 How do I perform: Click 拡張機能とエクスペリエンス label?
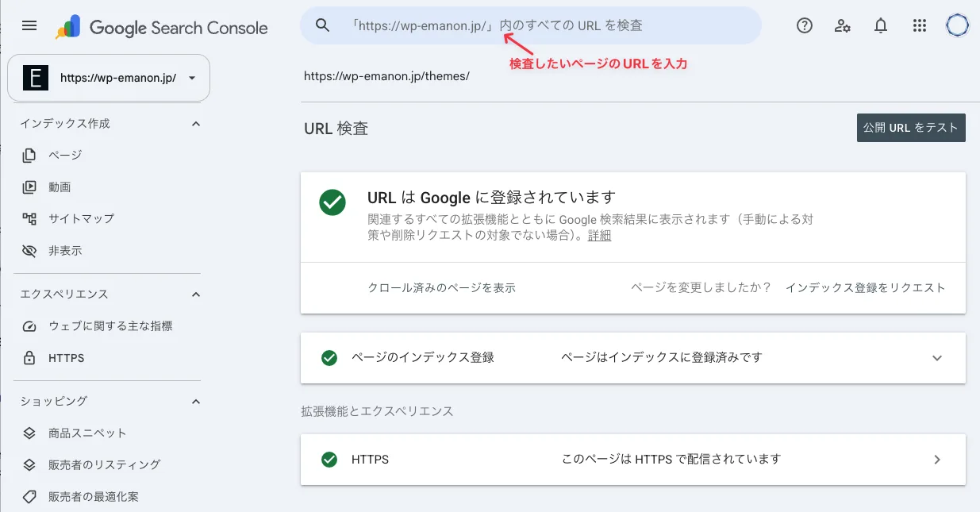[x=377, y=411]
